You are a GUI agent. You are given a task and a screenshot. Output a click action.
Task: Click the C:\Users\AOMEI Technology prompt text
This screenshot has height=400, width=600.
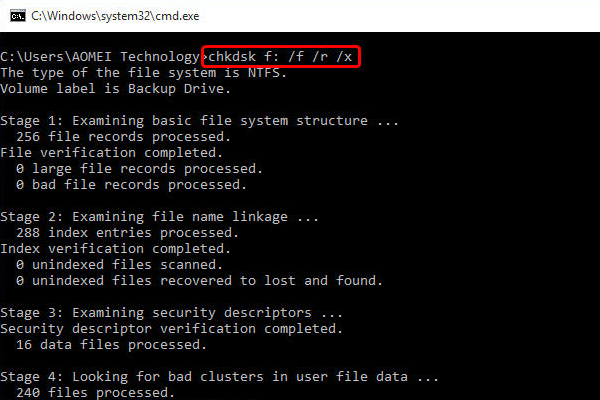pos(100,57)
